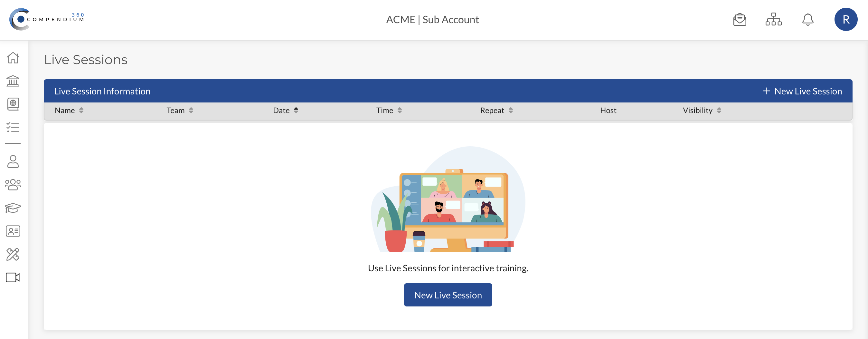Open the graduation cap learning icon
The image size is (868, 339).
[x=13, y=208]
